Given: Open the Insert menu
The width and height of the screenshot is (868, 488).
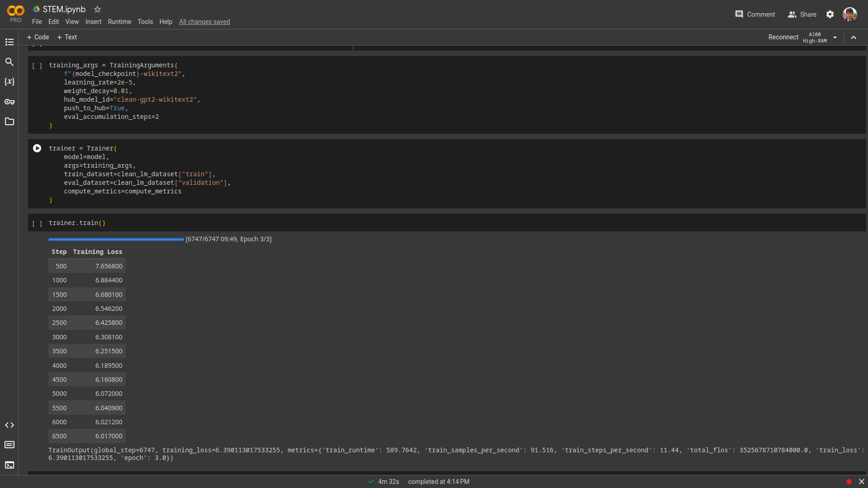Looking at the screenshot, I should point(94,22).
